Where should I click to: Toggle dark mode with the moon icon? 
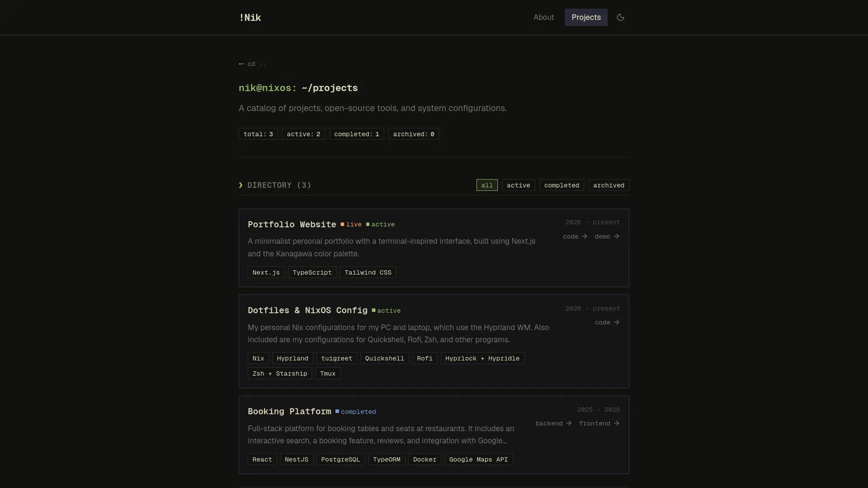point(621,17)
